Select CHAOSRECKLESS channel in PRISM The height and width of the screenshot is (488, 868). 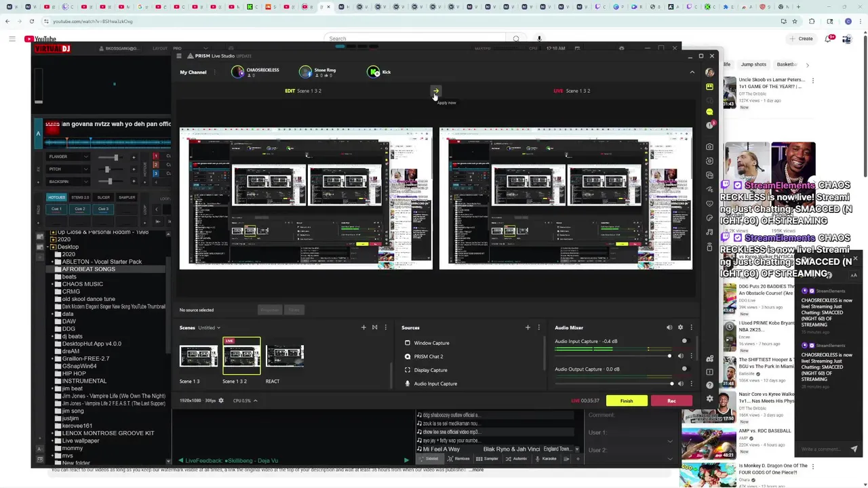pyautogui.click(x=255, y=71)
